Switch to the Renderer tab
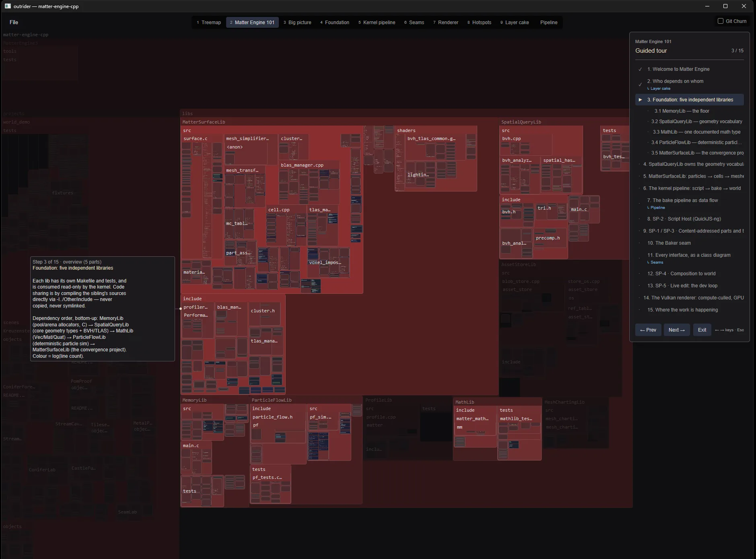The image size is (756, 559). [x=446, y=23]
